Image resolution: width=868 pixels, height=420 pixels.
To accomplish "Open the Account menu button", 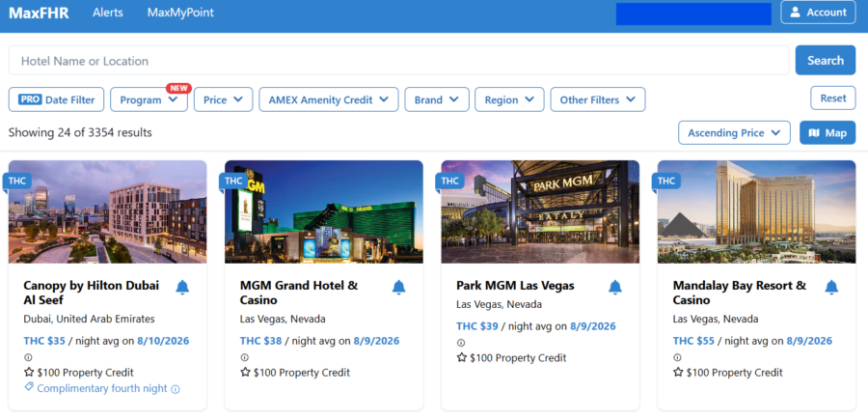I will pos(818,13).
